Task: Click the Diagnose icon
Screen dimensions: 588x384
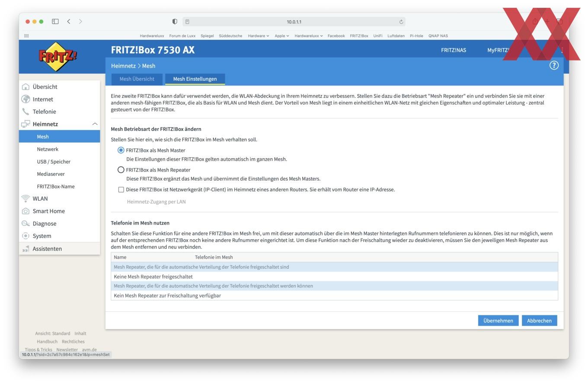Action: click(26, 224)
